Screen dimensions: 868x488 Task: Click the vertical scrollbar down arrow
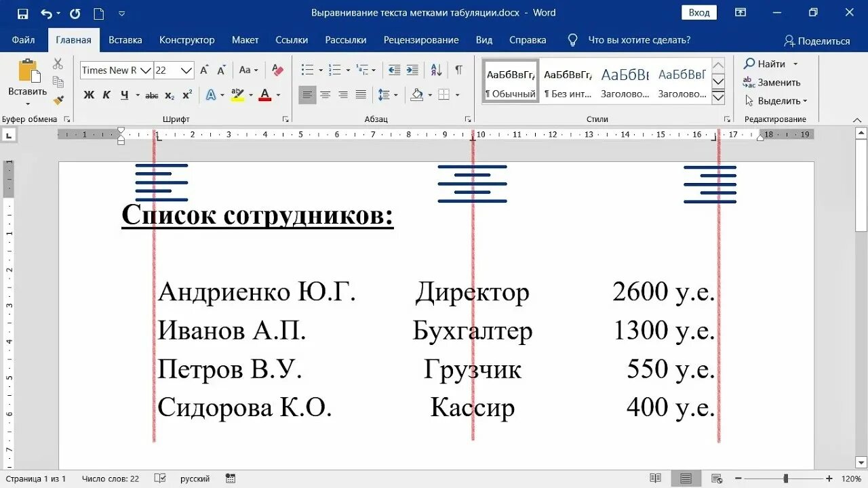[x=861, y=463]
